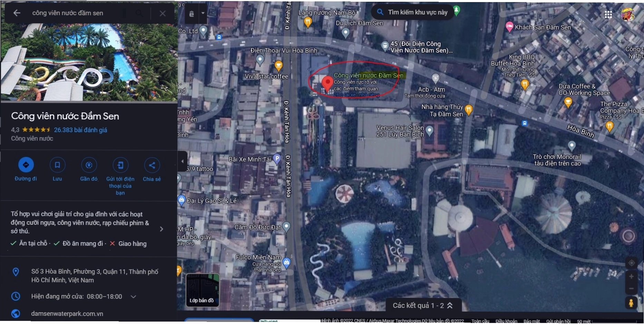Go back using the search bar arrow
Viewport: 644px width, 324px height.
pyautogui.click(x=17, y=13)
